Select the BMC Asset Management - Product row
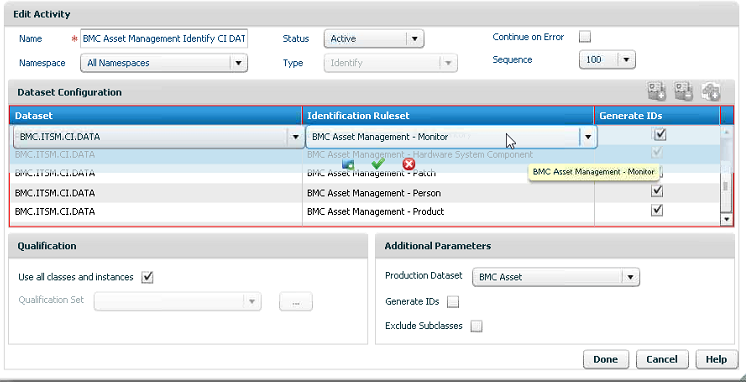The height and width of the screenshot is (382, 746). [366, 212]
